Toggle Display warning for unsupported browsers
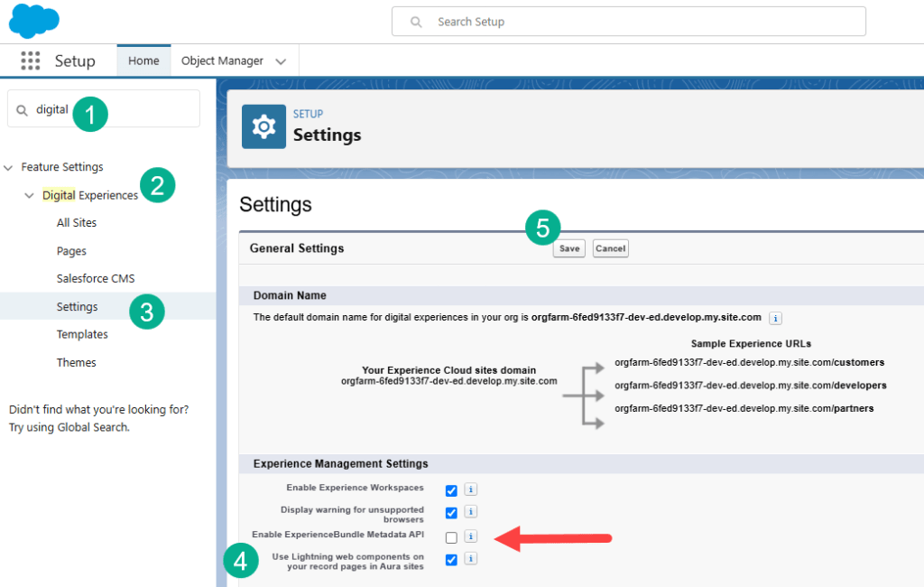The width and height of the screenshot is (924, 587). click(451, 514)
